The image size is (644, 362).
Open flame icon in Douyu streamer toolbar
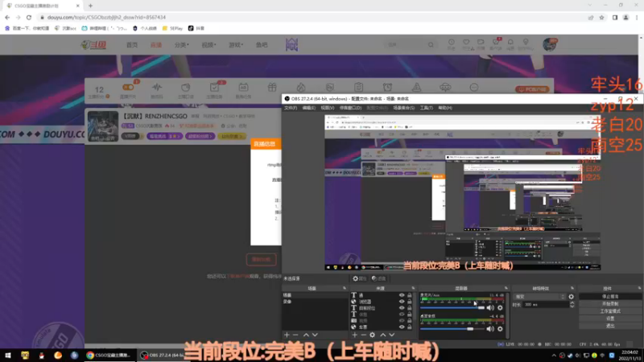pos(301,88)
